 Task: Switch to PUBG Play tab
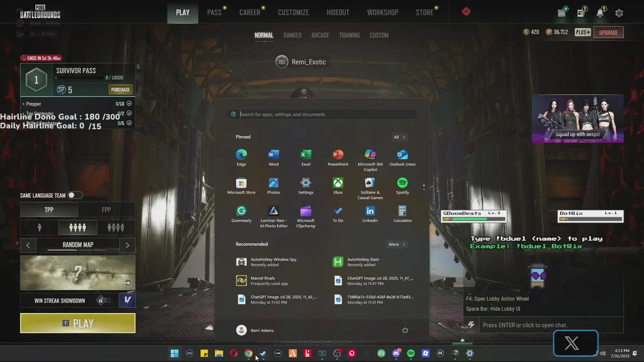coord(183,12)
